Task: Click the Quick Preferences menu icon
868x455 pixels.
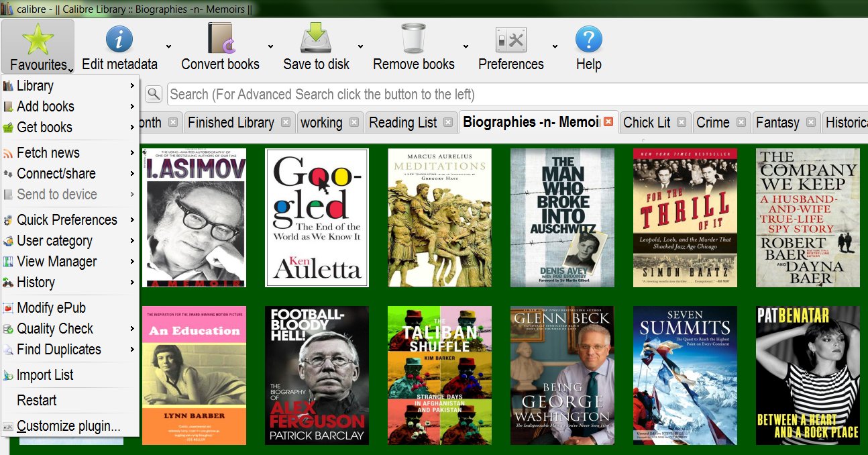Action: (8, 220)
